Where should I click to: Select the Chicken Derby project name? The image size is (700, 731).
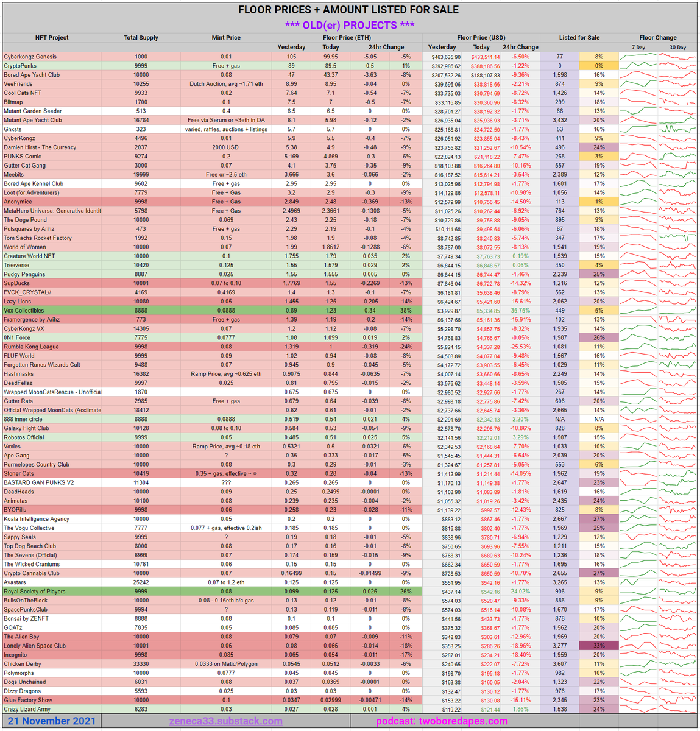(x=23, y=664)
